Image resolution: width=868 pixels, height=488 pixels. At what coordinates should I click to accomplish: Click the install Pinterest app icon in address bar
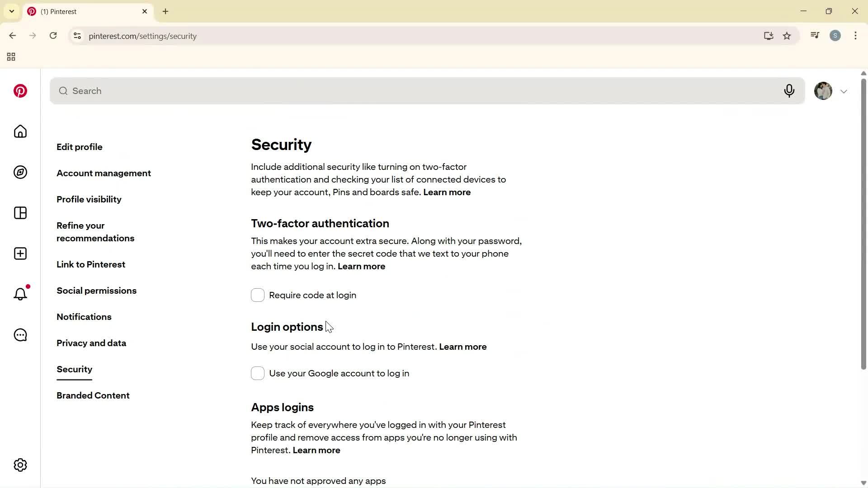tap(769, 36)
